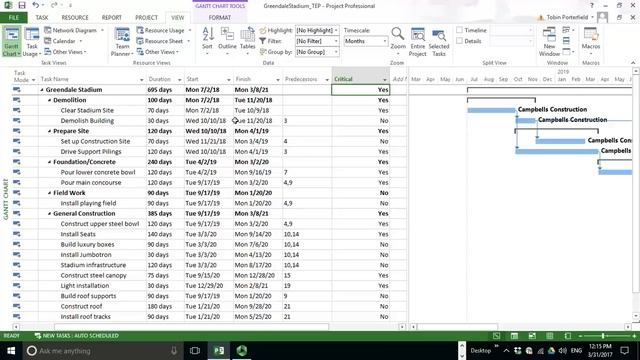
Task: Open the Gantt Chart view button
Action: [11, 42]
